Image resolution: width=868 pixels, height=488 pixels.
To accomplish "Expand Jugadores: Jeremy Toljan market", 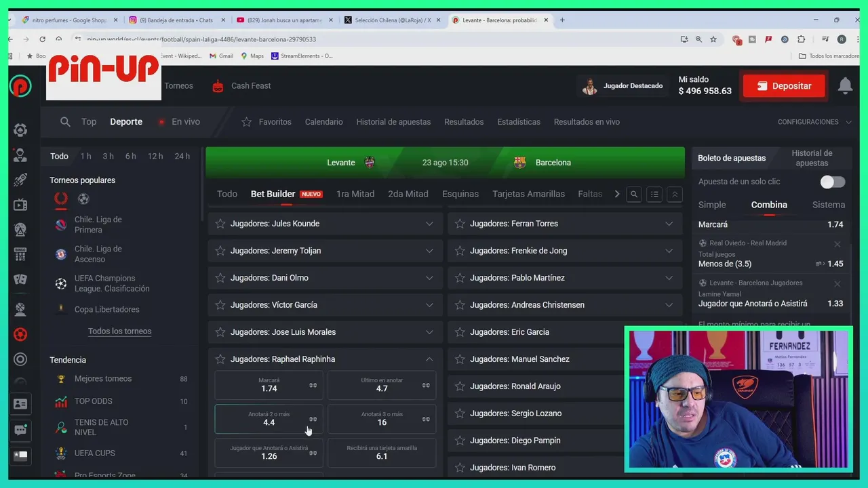I will (x=325, y=251).
